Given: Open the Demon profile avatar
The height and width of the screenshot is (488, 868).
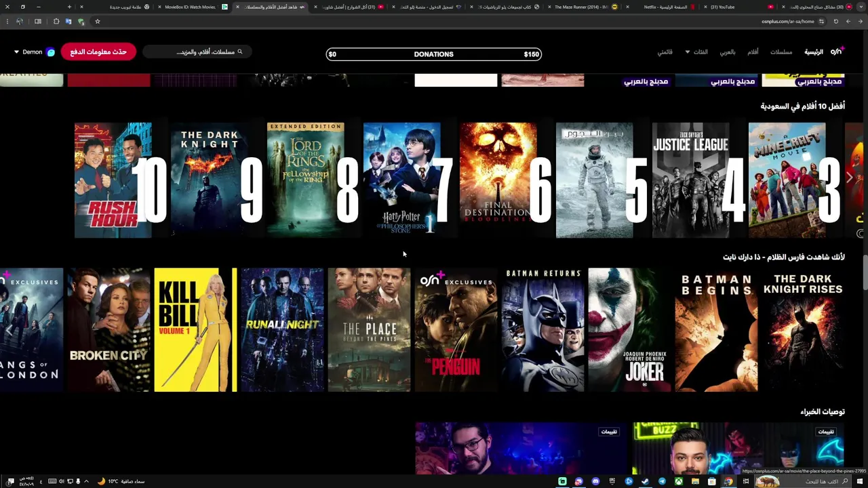Looking at the screenshot, I should pos(50,52).
